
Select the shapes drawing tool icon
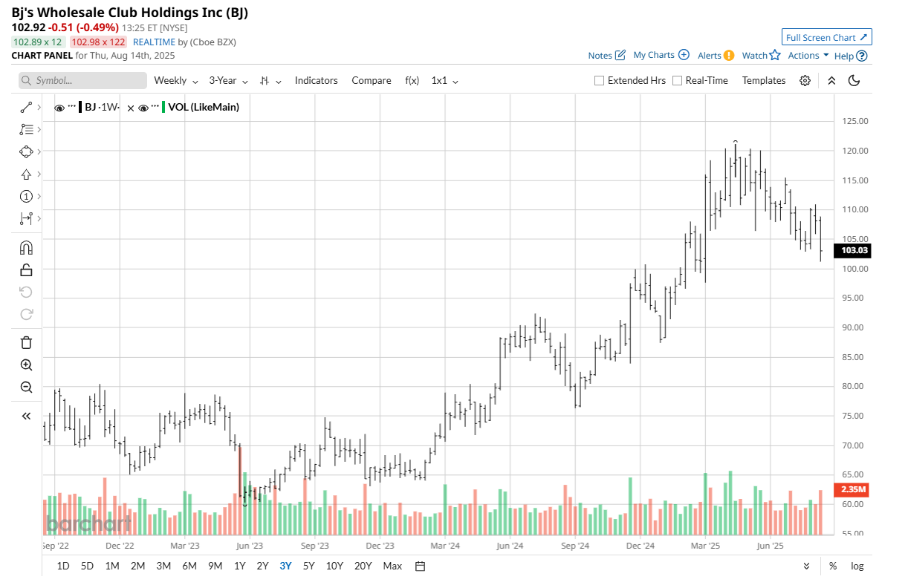coord(26,151)
